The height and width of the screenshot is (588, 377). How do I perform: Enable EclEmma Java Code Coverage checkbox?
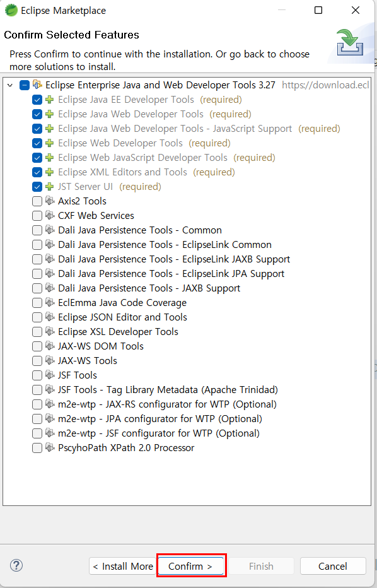[x=37, y=303]
